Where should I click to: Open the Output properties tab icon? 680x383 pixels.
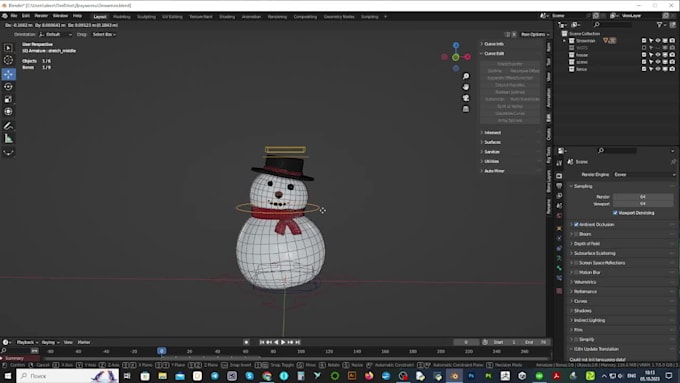click(x=559, y=186)
